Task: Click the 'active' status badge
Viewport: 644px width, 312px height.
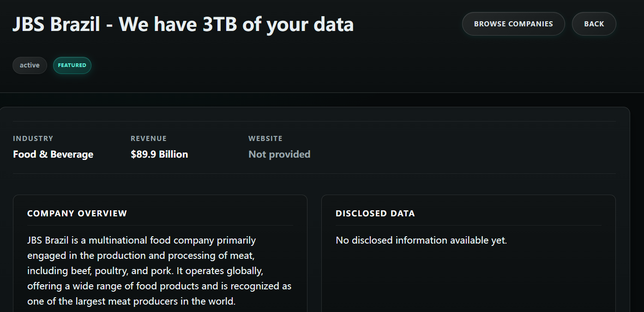Action: [30, 66]
